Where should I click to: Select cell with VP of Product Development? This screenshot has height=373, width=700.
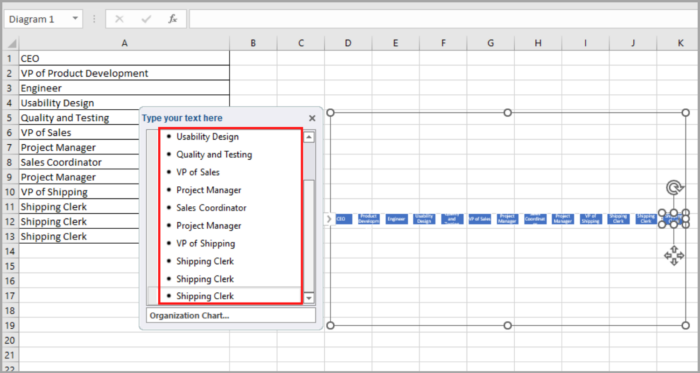124,73
